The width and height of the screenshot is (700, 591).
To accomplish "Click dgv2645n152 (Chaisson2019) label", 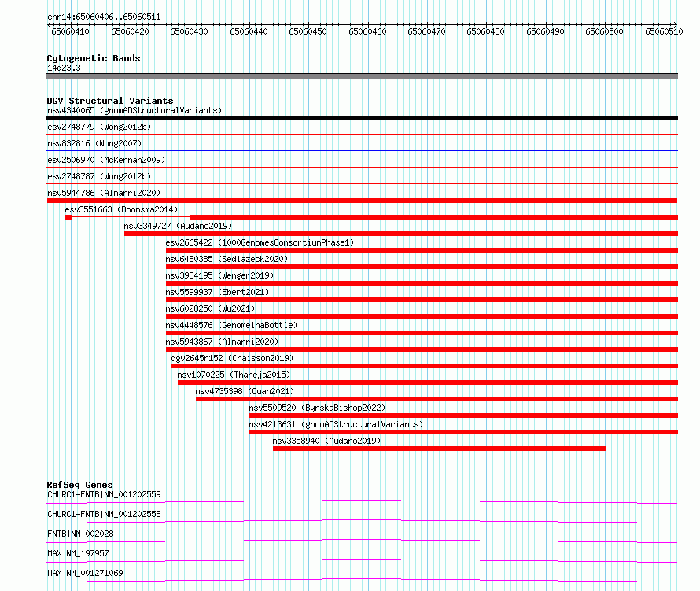I will click(x=232, y=358).
